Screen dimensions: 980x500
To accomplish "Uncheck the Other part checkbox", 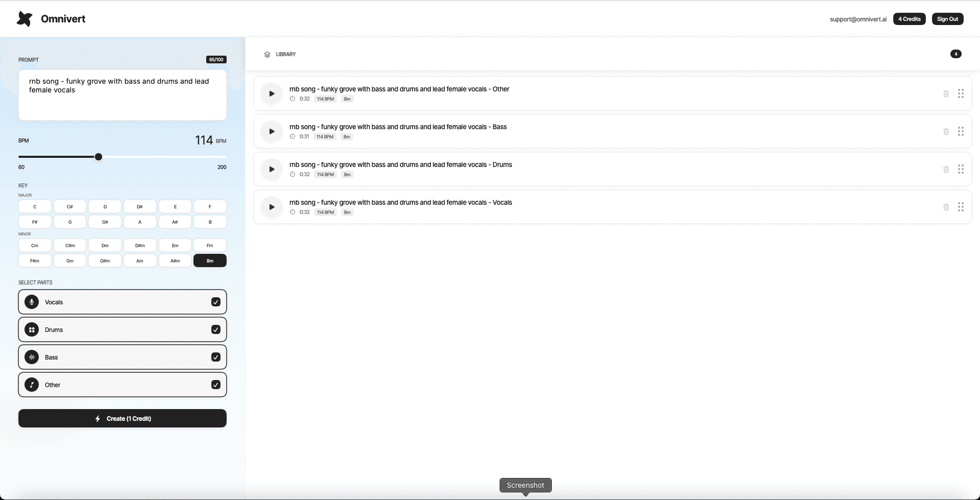I will 215,385.
